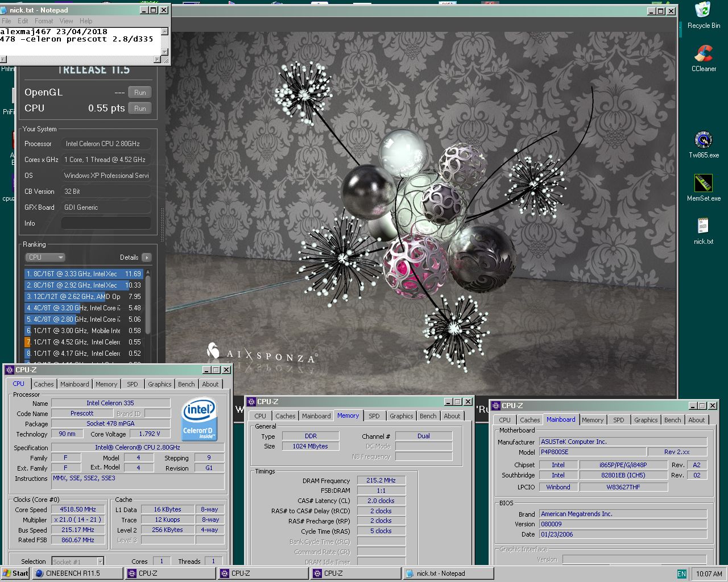Switch to CINEBENCH R11.5 taskbar button
Viewport: 728px width, 582px height.
coord(77,573)
